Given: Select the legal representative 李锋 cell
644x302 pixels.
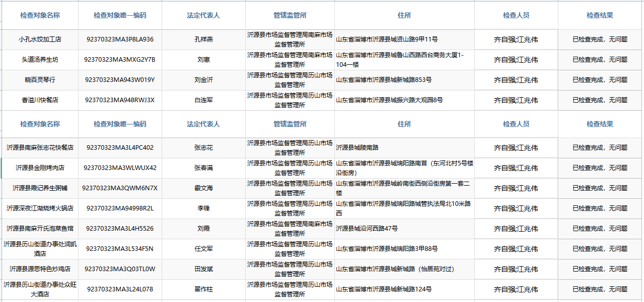Looking at the screenshot, I should point(203,208).
